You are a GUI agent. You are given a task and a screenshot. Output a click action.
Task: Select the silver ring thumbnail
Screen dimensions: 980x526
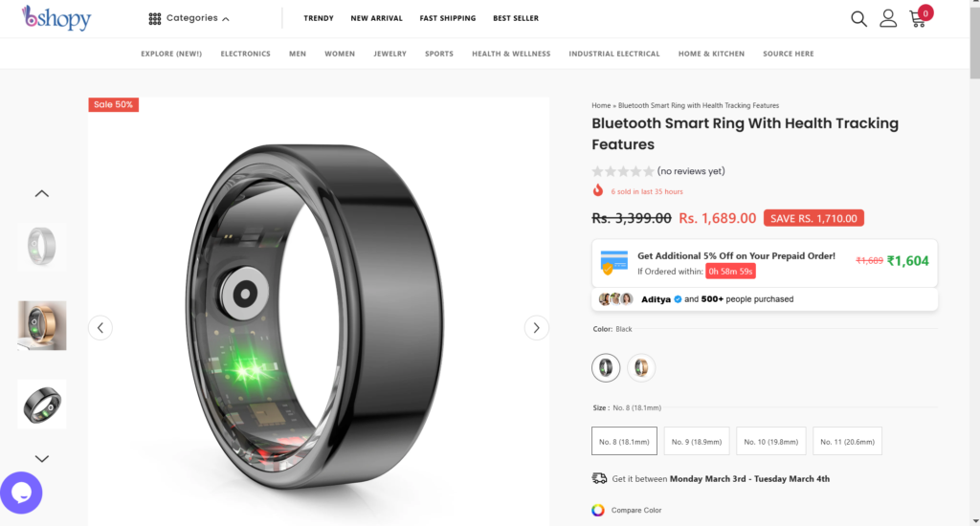tap(42, 246)
